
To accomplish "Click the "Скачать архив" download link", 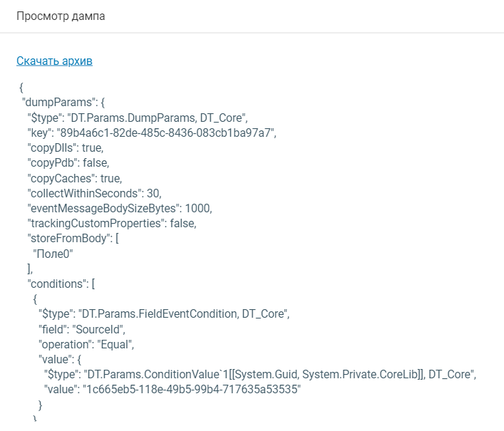I will [x=54, y=61].
